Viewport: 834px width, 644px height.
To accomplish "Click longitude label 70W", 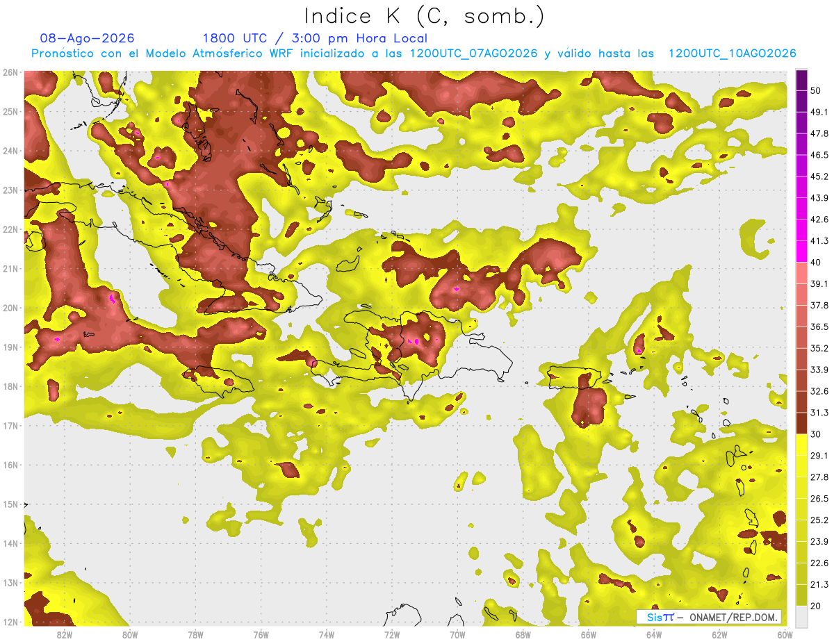I will [457, 635].
